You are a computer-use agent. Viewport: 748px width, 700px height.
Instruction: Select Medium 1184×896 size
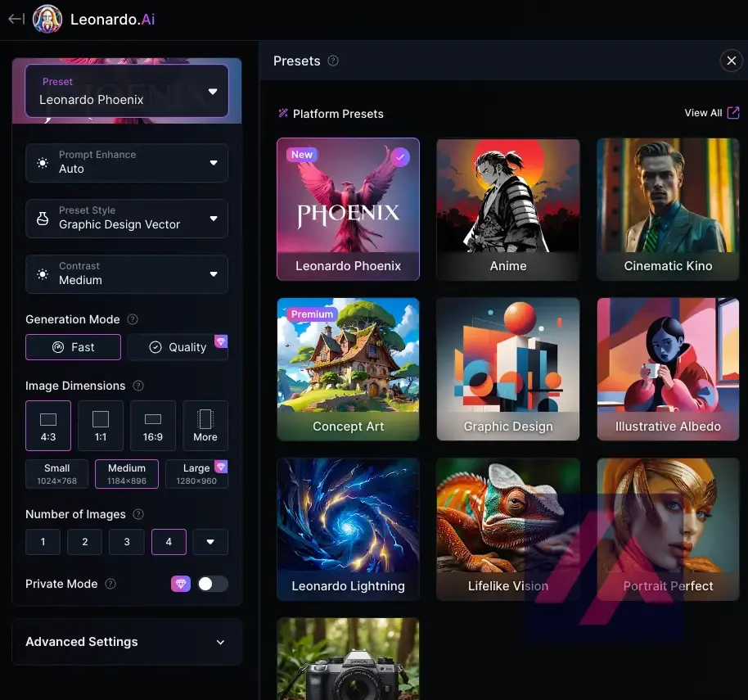pyautogui.click(x=127, y=474)
